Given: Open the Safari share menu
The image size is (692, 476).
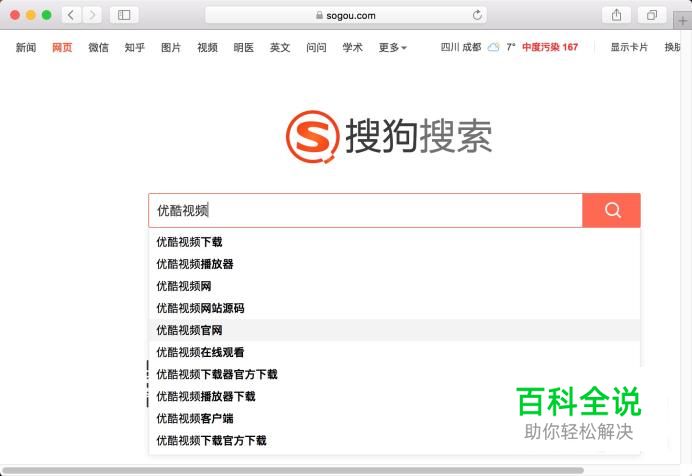Looking at the screenshot, I should [617, 15].
